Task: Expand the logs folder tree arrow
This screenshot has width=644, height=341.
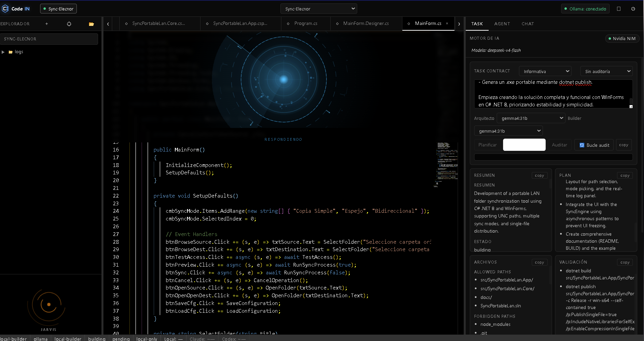Action: [x=3, y=52]
